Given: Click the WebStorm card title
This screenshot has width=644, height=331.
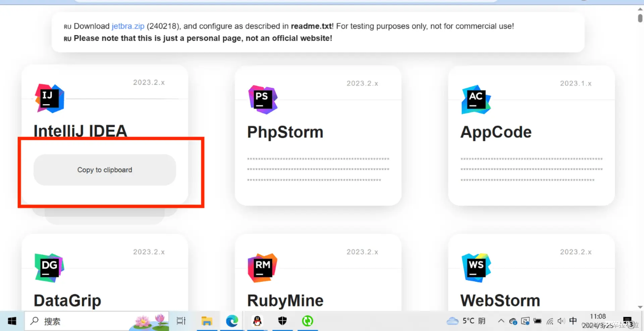Looking at the screenshot, I should pyautogui.click(x=500, y=301).
